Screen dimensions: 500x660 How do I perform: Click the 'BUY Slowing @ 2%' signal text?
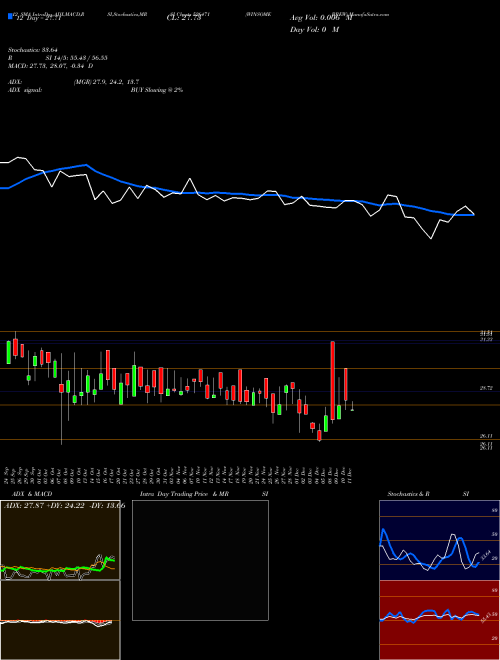click(157, 90)
